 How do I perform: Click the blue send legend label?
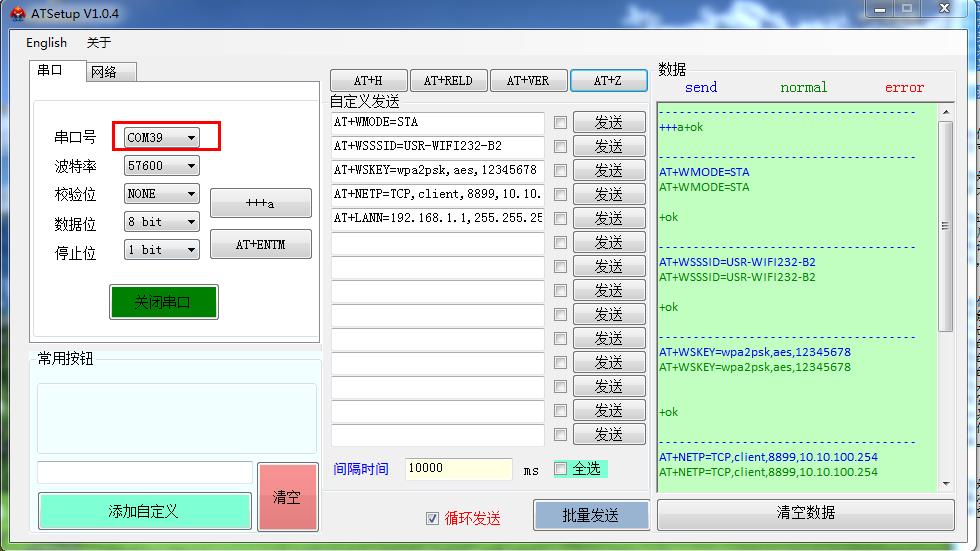click(x=701, y=87)
